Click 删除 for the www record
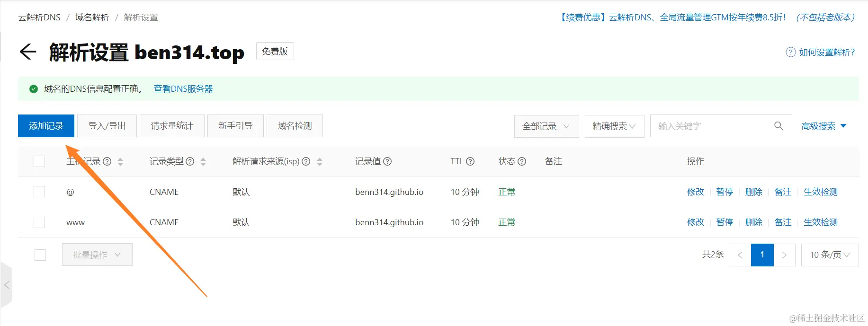 point(754,222)
